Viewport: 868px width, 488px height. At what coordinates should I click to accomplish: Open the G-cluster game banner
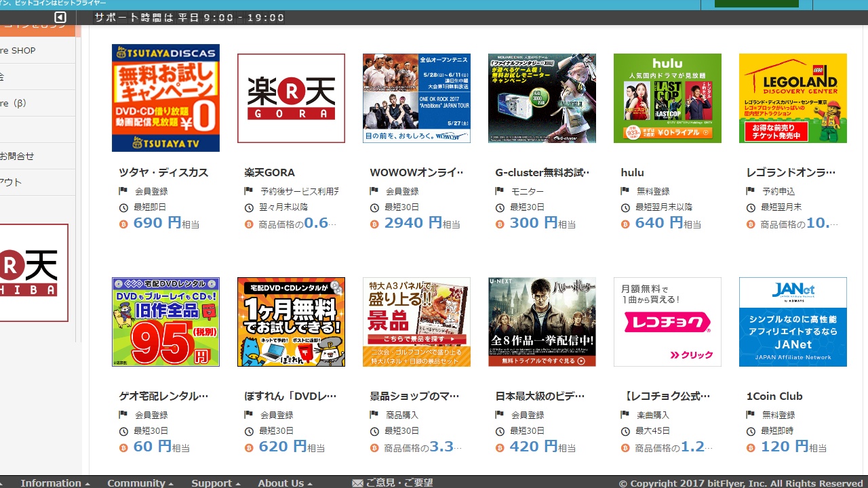point(542,98)
